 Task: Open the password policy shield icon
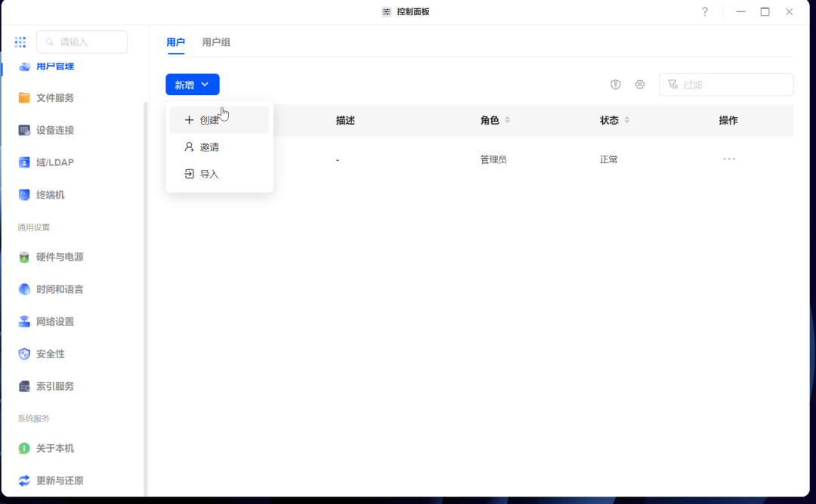coord(616,85)
